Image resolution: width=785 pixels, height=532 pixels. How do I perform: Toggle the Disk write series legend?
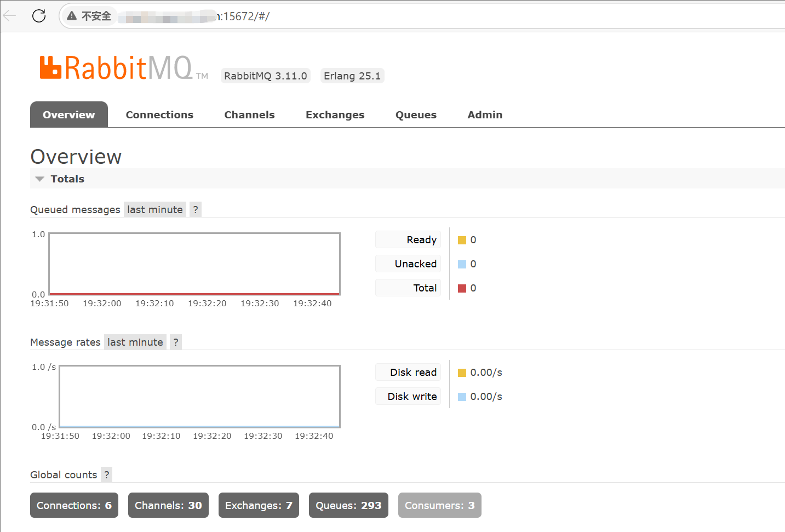tap(408, 396)
